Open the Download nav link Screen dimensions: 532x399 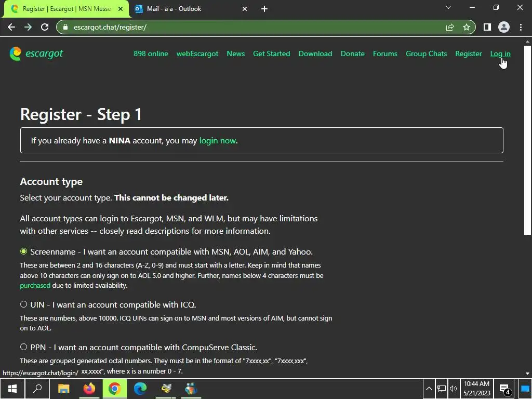point(315,54)
